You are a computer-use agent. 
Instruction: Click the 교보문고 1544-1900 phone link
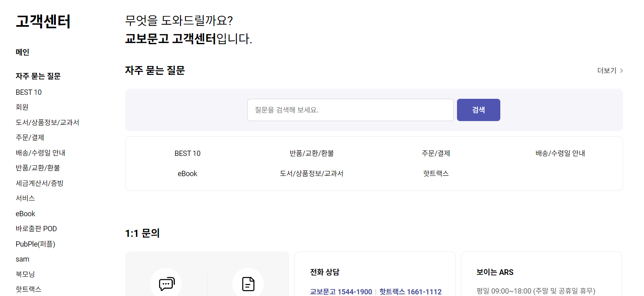point(341,292)
